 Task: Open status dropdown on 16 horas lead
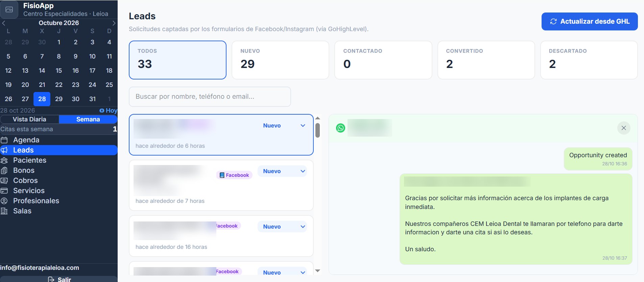(x=283, y=227)
